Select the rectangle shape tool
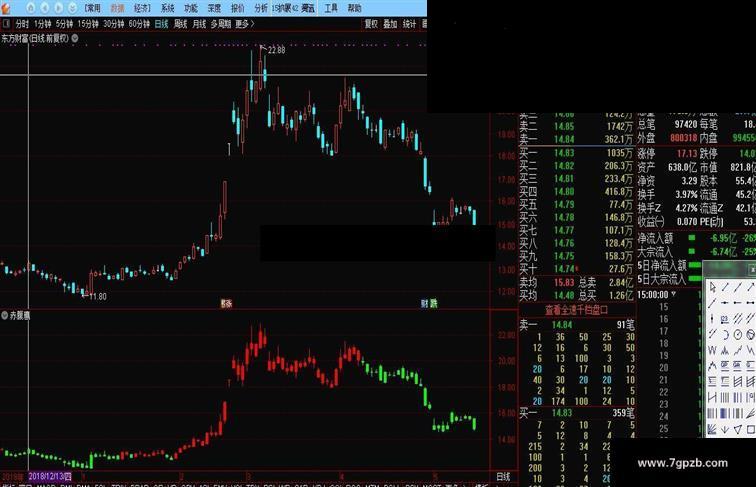This screenshot has width=756, height=487. point(751,429)
